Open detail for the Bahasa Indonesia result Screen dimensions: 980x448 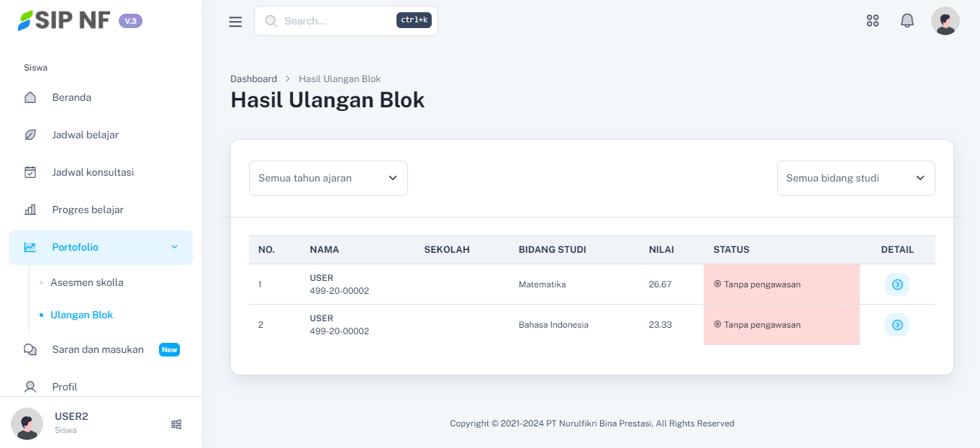(x=897, y=325)
